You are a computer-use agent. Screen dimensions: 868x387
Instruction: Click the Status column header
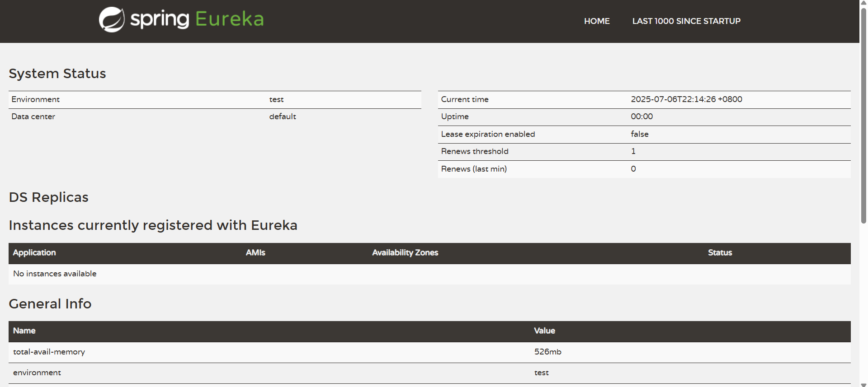(x=720, y=253)
